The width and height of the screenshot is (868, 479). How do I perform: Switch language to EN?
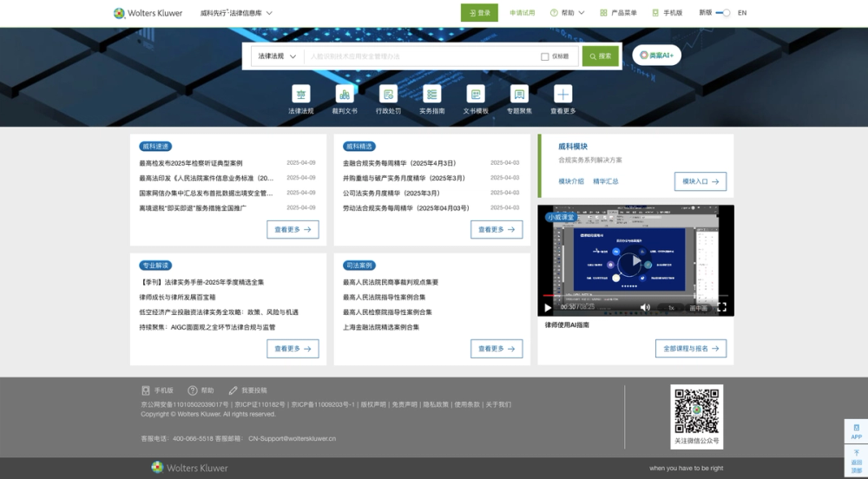(x=742, y=13)
